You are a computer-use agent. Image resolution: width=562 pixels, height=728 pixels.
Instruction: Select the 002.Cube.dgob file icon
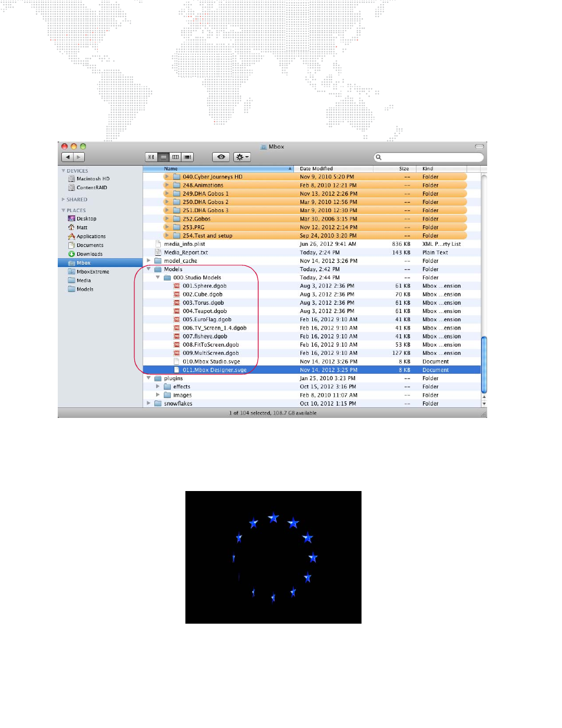(x=177, y=294)
